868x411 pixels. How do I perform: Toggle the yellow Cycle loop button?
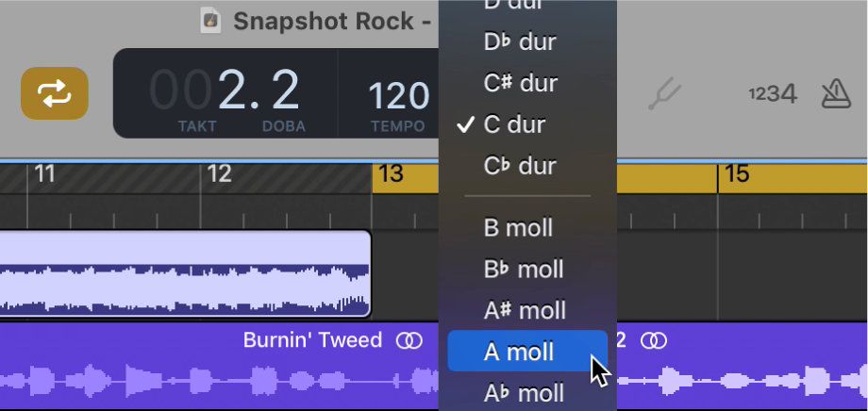(55, 93)
